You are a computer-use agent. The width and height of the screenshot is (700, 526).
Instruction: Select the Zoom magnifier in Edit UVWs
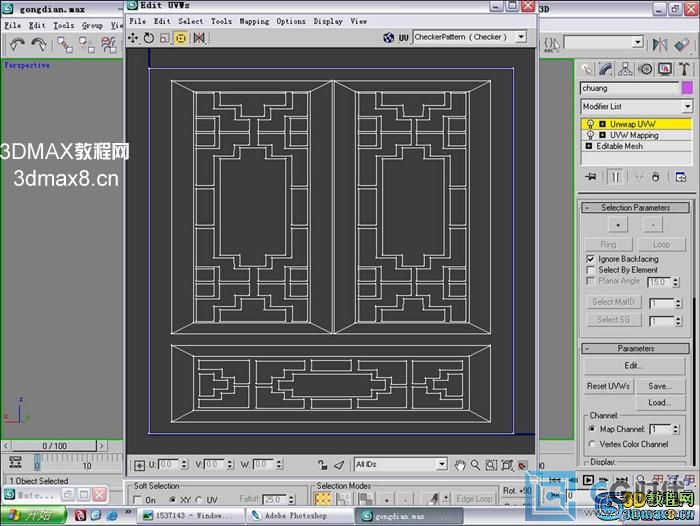coord(475,465)
